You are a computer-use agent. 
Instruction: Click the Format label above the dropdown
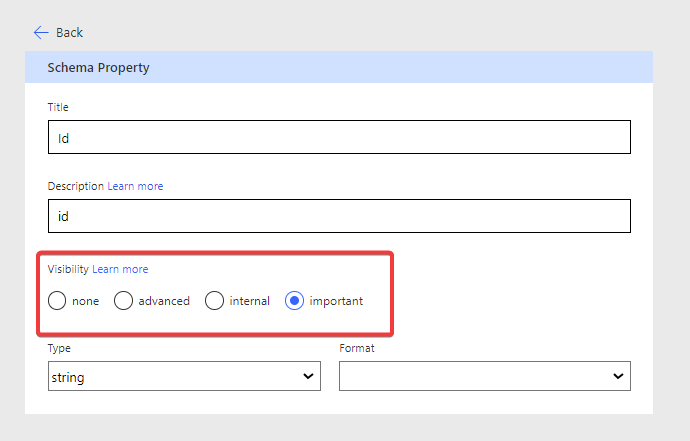tap(357, 348)
